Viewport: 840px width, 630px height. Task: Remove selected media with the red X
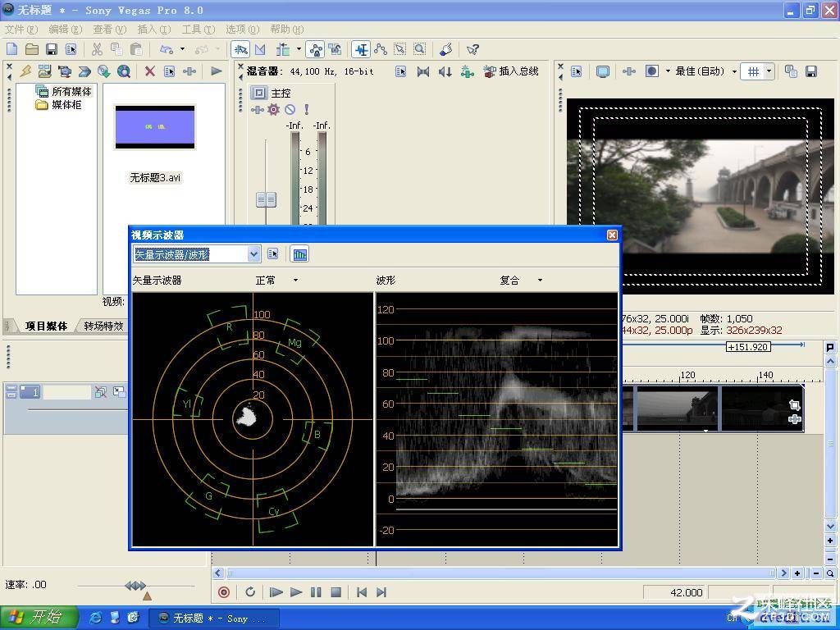[x=150, y=71]
